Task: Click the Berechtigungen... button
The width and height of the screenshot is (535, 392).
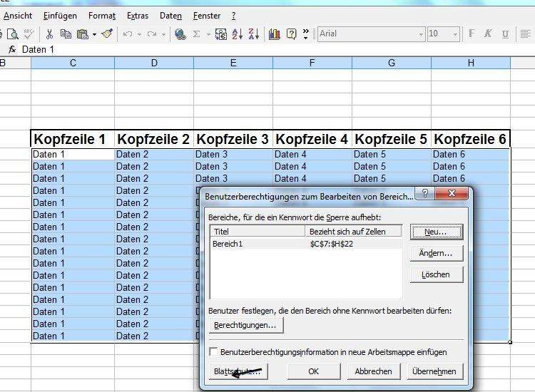Action: [x=246, y=325]
